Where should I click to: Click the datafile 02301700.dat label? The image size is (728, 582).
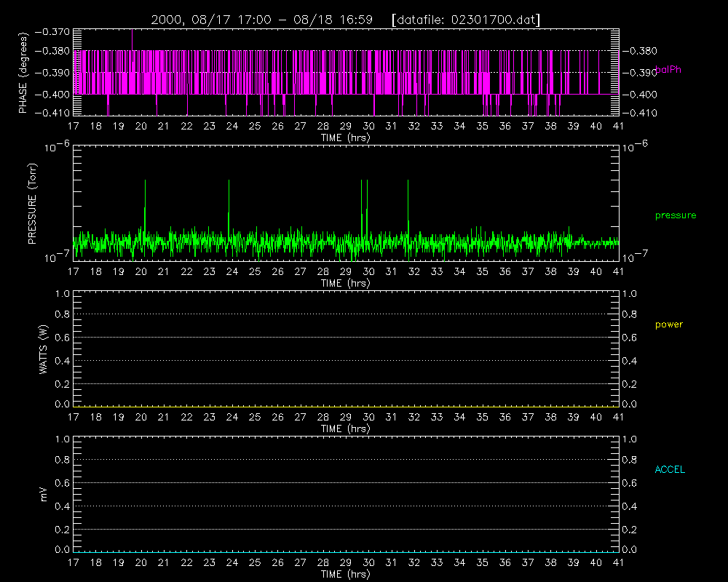(466, 20)
